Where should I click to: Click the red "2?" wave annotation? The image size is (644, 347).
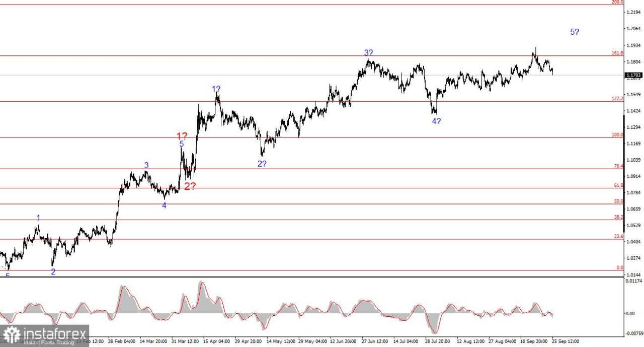click(190, 187)
